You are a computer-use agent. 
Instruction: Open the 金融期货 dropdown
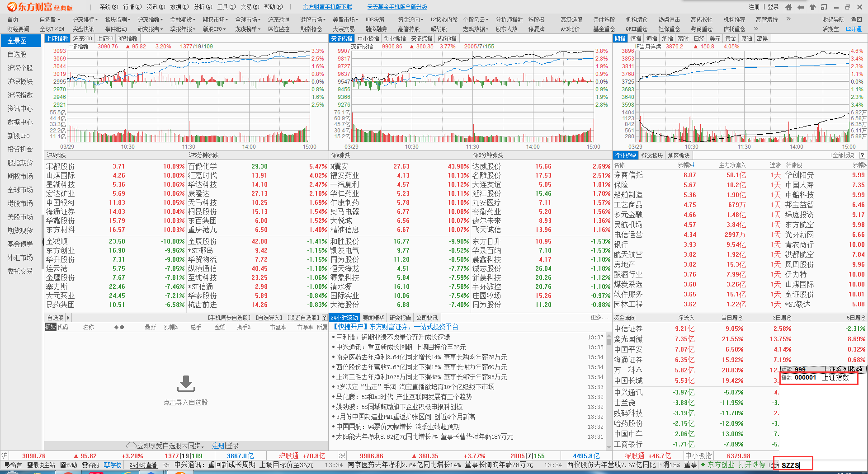[x=183, y=19]
